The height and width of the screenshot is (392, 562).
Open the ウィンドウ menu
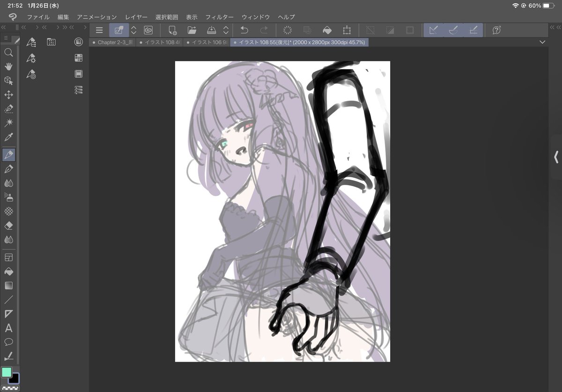pos(256,17)
